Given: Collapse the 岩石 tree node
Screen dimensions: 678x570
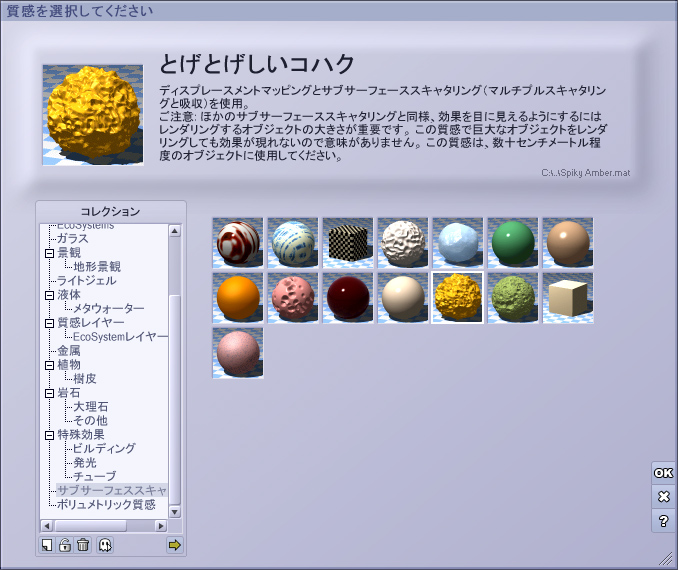Looking at the screenshot, I should (x=49, y=393).
